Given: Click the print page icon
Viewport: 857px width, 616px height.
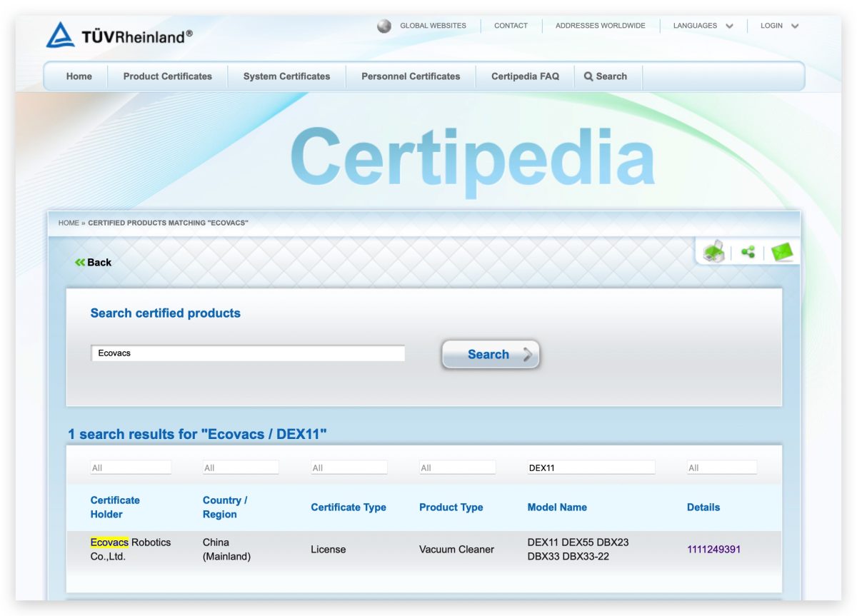Looking at the screenshot, I should click(713, 252).
